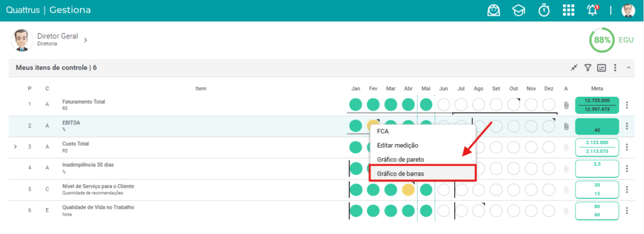
Task: Expand the Custo Total row arrow
Action: [x=15, y=147]
